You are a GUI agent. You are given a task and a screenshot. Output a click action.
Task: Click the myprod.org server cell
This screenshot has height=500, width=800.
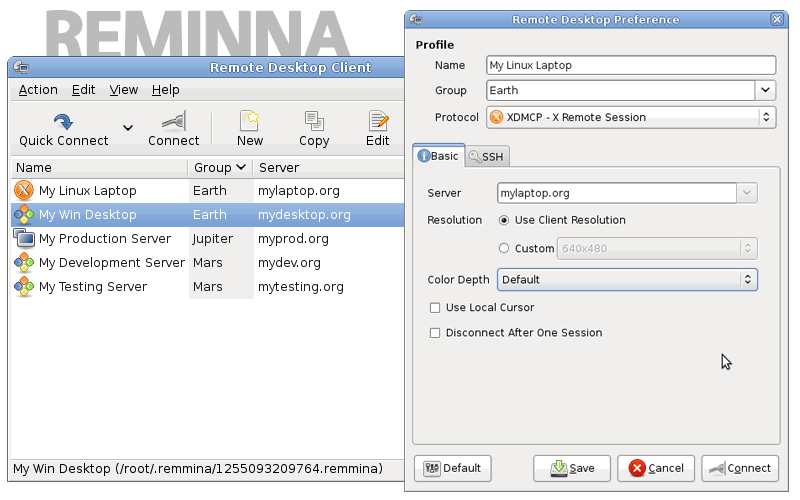coord(293,239)
